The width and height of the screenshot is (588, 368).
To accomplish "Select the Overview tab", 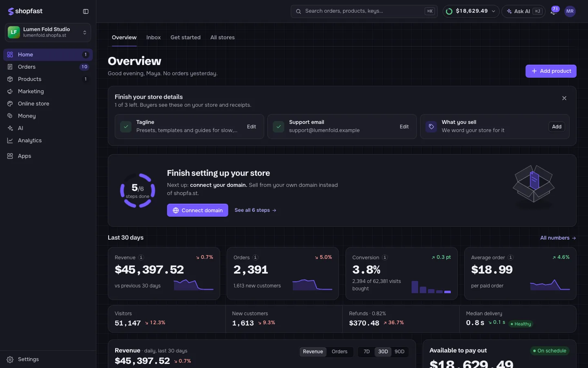I will 124,38.
